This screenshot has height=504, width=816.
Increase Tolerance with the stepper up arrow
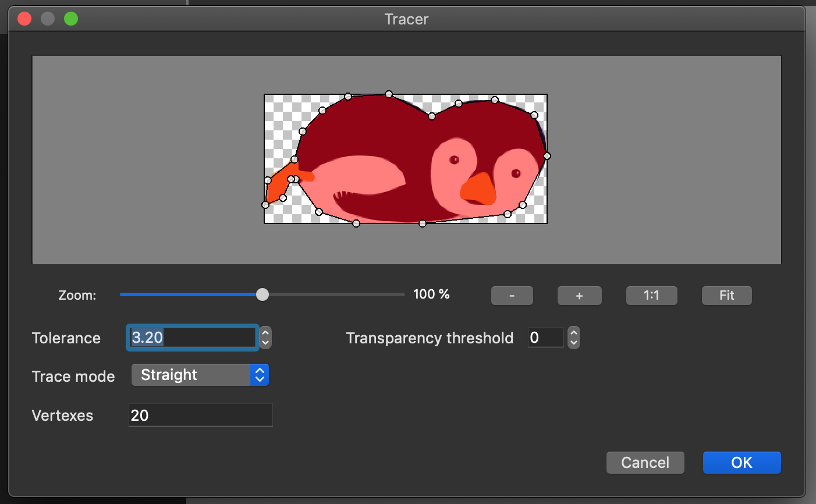[x=265, y=333]
